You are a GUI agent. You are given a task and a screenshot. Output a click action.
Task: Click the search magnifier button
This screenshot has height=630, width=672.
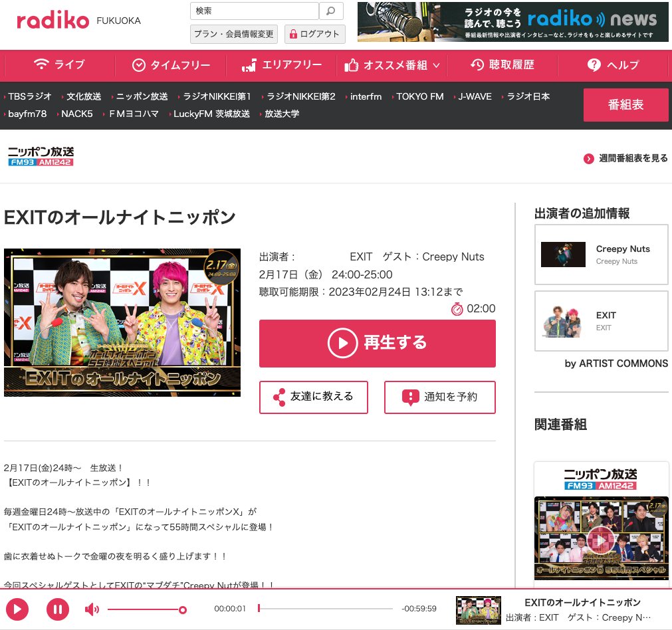pyautogui.click(x=331, y=11)
